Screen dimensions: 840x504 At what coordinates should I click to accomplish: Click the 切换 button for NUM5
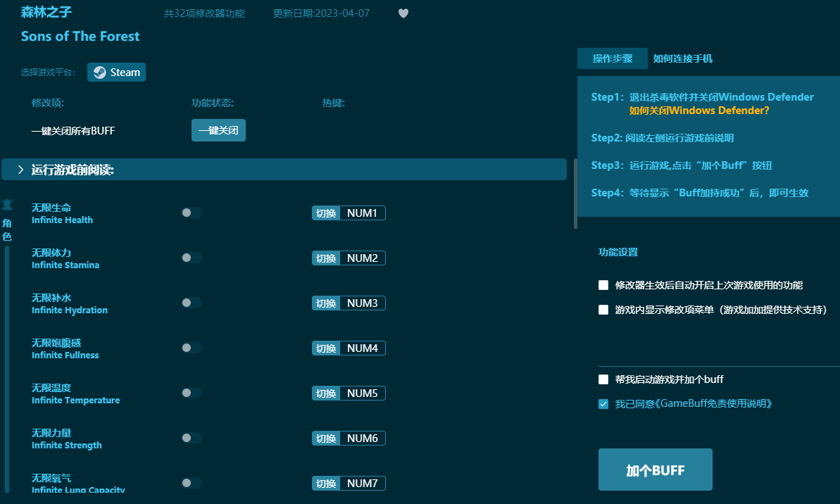(x=326, y=393)
